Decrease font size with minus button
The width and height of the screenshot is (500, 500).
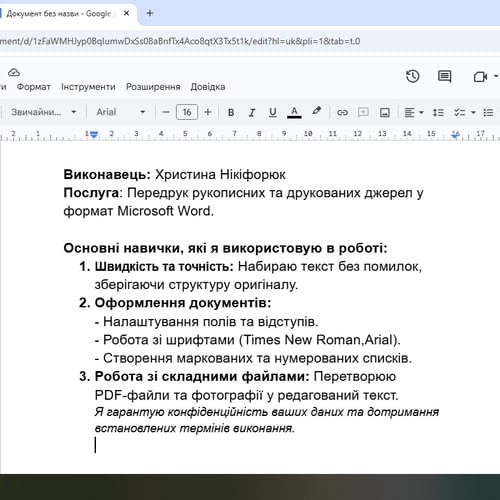click(x=166, y=112)
